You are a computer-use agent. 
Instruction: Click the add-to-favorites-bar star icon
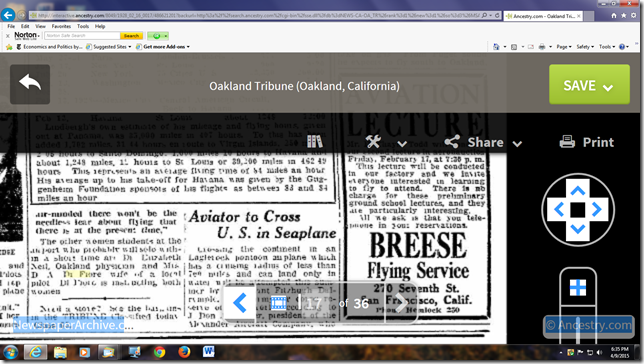pyautogui.click(x=9, y=47)
